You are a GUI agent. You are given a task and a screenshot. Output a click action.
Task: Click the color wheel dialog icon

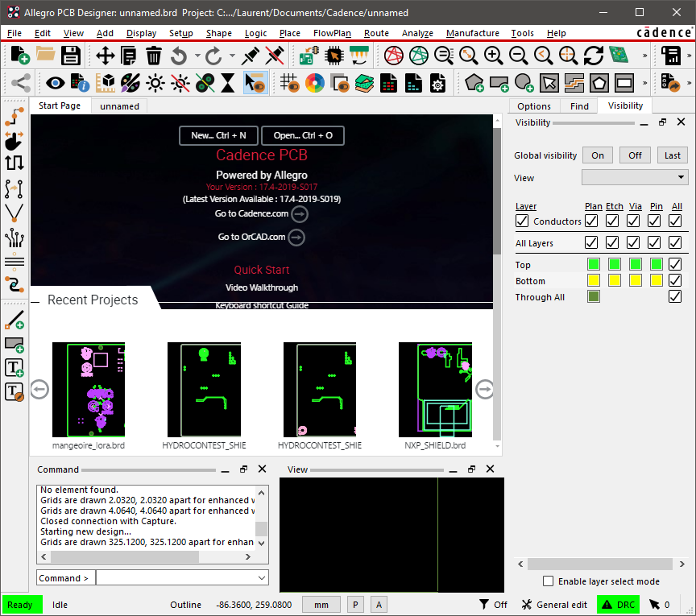click(x=315, y=83)
